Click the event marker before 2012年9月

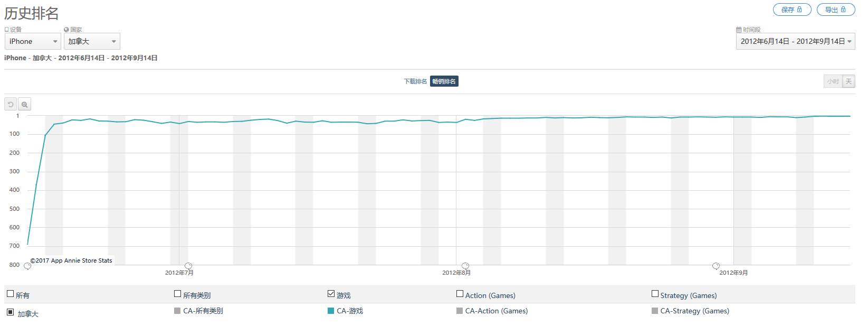coord(716,266)
